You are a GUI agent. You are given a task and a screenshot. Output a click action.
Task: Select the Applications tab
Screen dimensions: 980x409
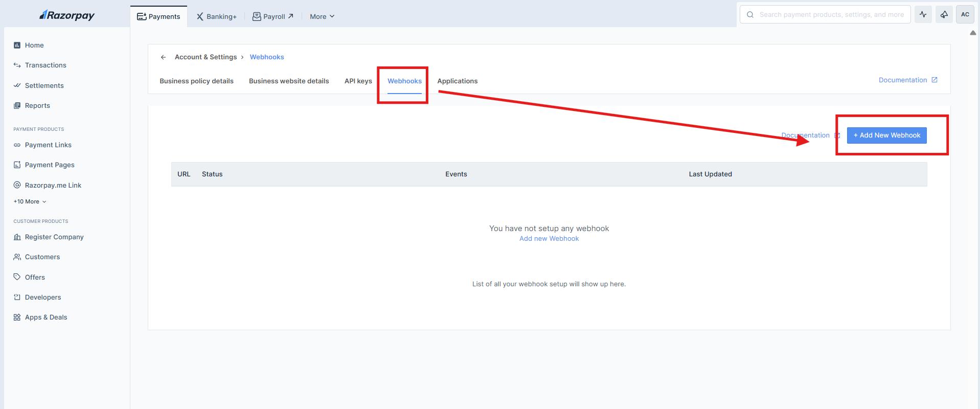[457, 81]
